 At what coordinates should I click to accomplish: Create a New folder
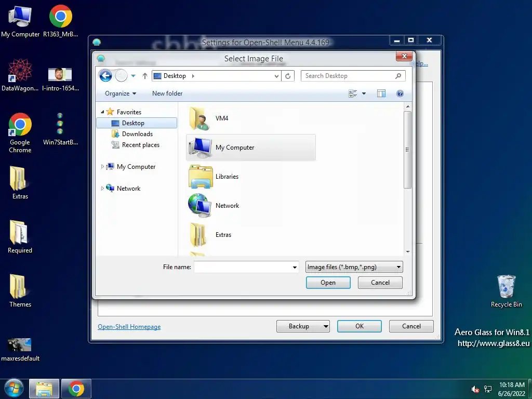point(167,94)
